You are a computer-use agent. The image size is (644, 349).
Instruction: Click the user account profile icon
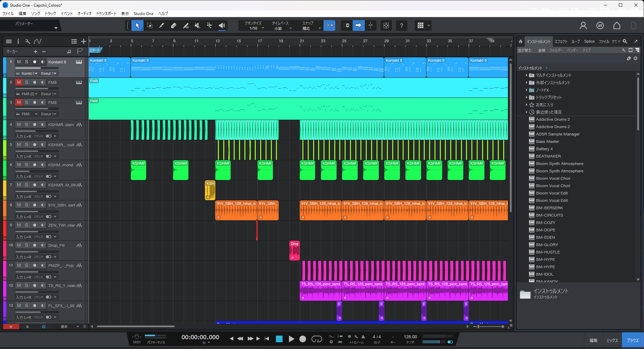583,25
